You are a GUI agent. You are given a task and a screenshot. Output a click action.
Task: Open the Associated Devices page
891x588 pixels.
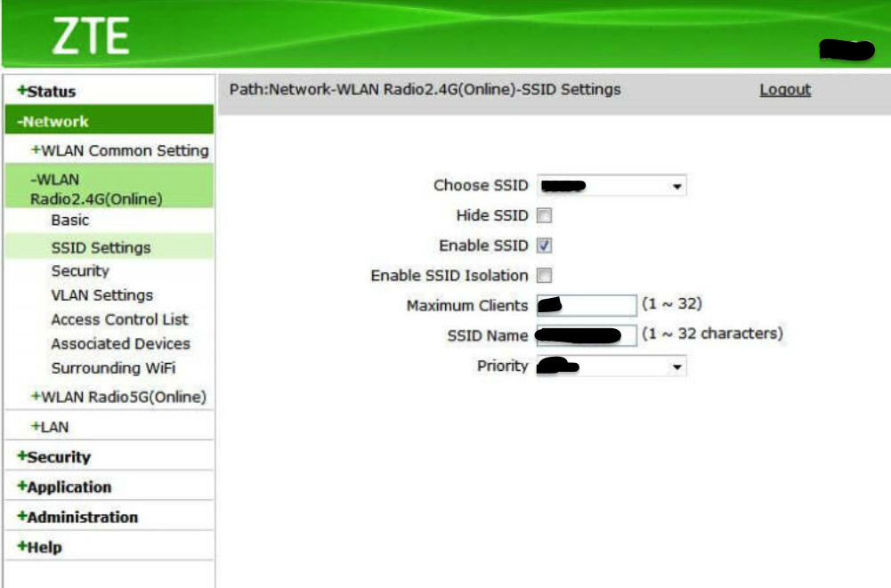coord(120,343)
